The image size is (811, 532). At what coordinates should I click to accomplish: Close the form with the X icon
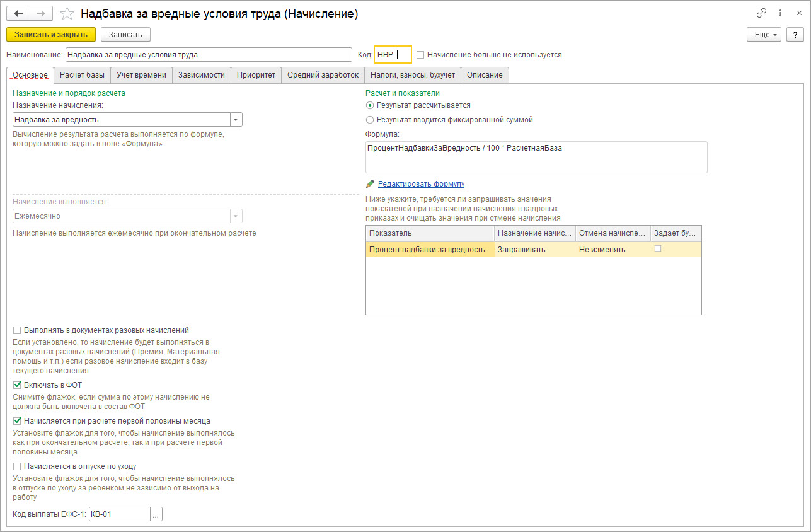click(x=798, y=13)
